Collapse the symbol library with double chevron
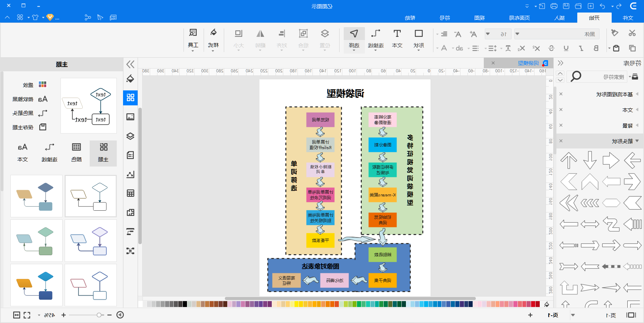The height and width of the screenshot is (323, 644). point(560,63)
